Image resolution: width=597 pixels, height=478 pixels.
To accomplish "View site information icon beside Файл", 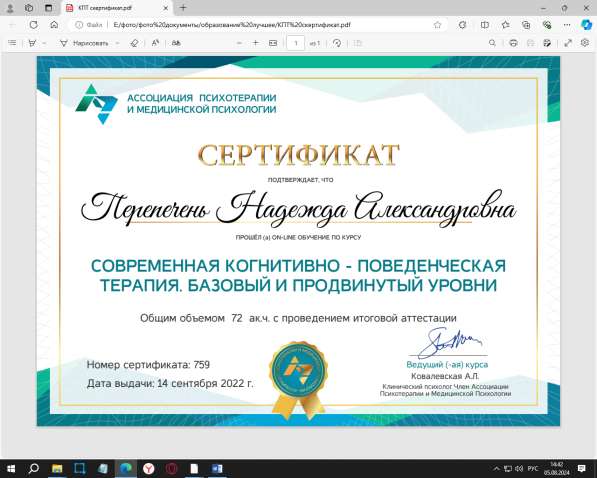I will pos(79,25).
